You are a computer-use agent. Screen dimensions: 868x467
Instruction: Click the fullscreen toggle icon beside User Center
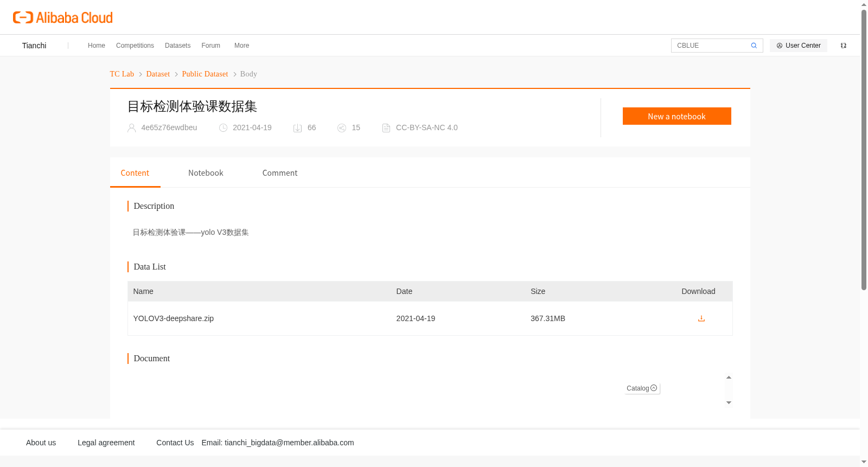coord(844,46)
